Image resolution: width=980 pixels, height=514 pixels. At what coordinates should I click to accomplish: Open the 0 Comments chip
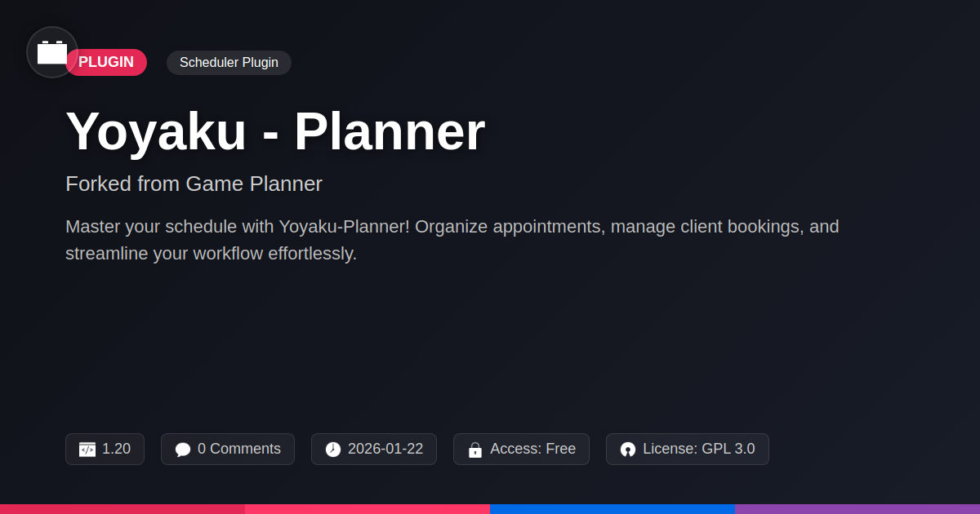[x=228, y=450]
